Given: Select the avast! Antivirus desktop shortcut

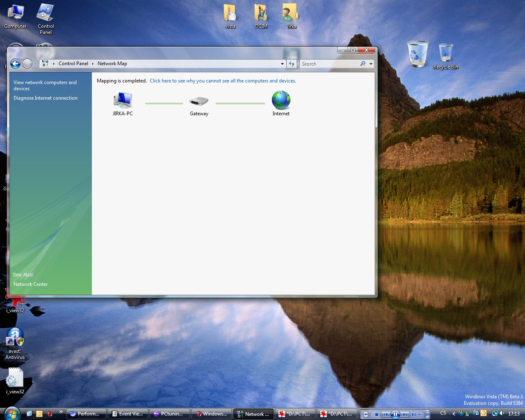Looking at the screenshot, I should 15,344.
